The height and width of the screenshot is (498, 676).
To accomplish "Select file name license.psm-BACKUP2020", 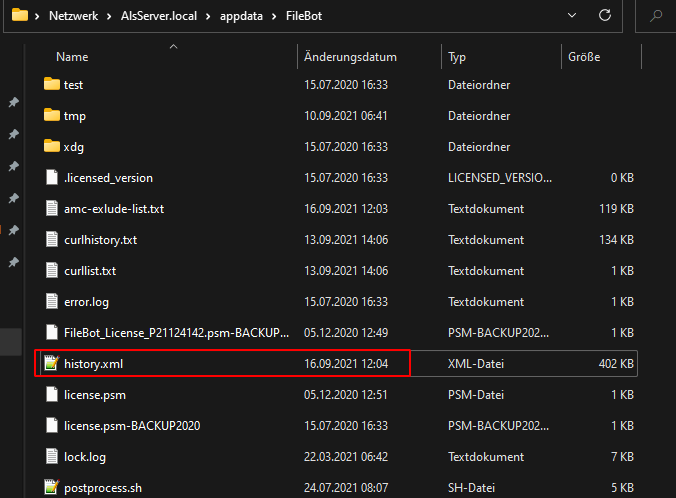I will [x=132, y=426].
